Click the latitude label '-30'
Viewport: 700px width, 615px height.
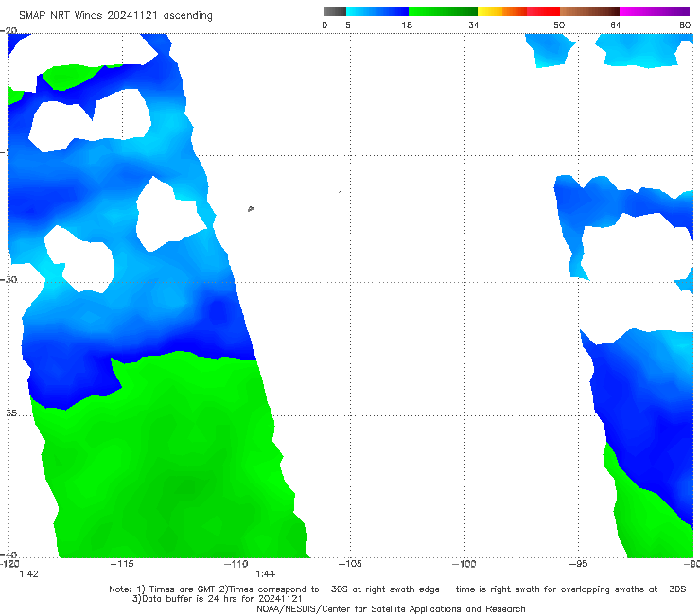pyautogui.click(x=9, y=279)
